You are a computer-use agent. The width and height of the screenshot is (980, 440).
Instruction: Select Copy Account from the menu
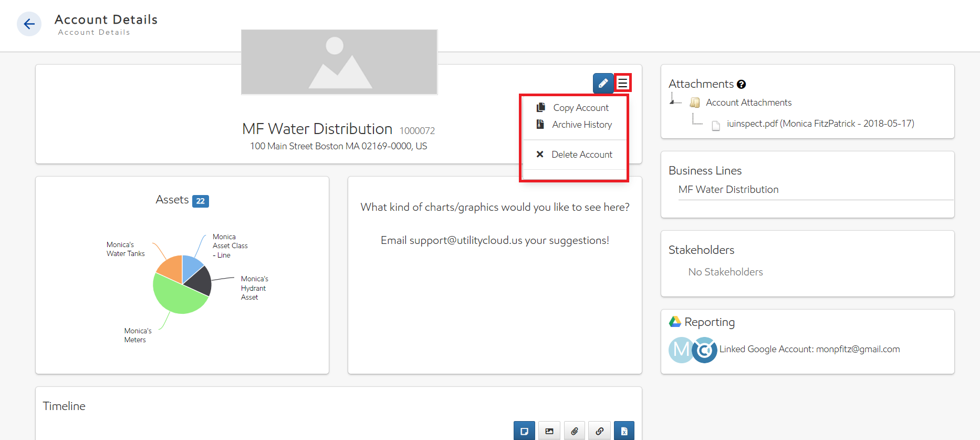coord(580,108)
